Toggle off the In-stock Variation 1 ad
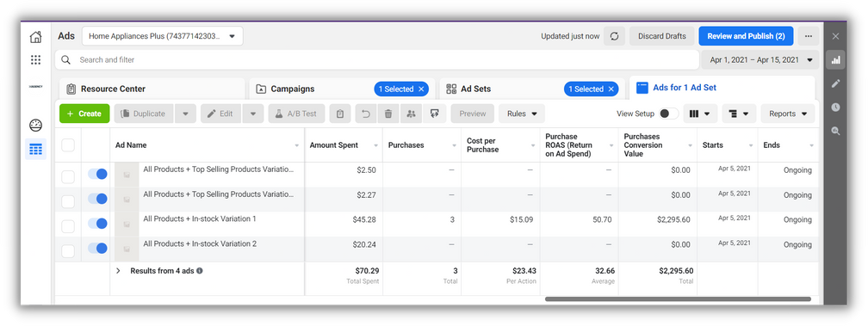Image resolution: width=868 pixels, height=326 pixels. click(97, 224)
